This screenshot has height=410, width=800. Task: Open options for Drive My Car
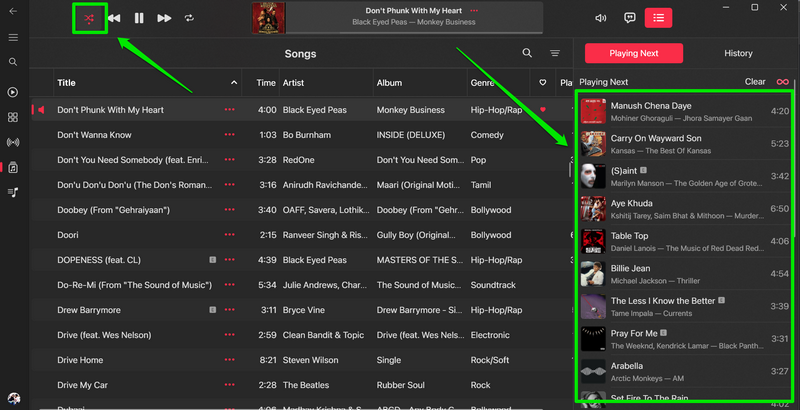[230, 385]
